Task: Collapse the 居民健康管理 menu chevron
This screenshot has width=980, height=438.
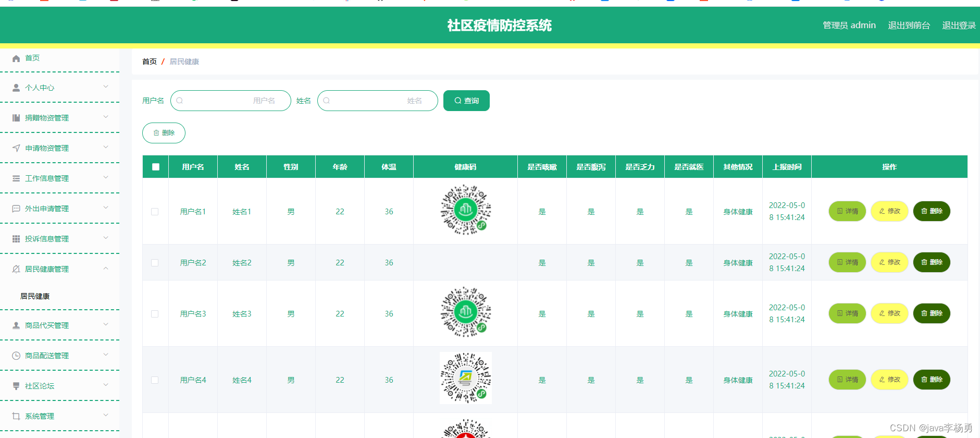Action: pos(106,269)
